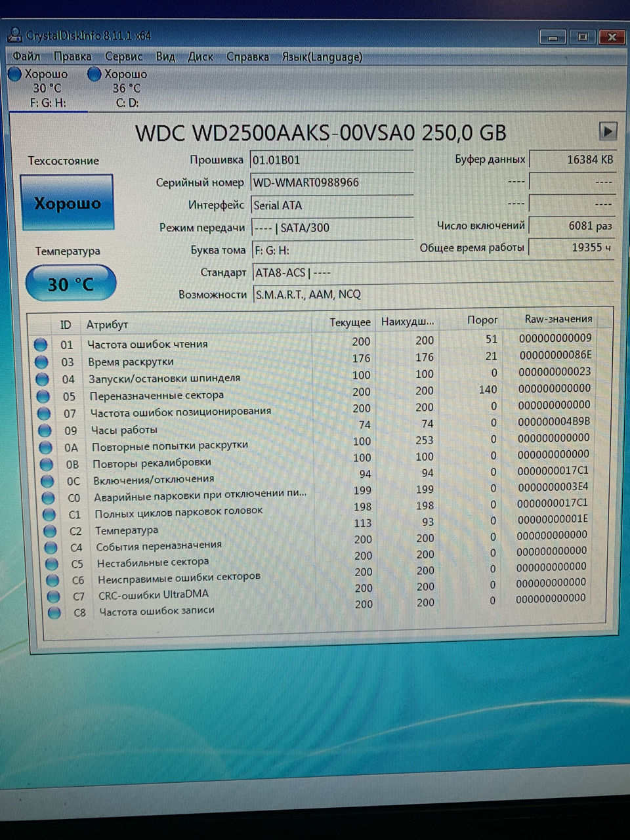Open the Справка menu

[x=247, y=57]
